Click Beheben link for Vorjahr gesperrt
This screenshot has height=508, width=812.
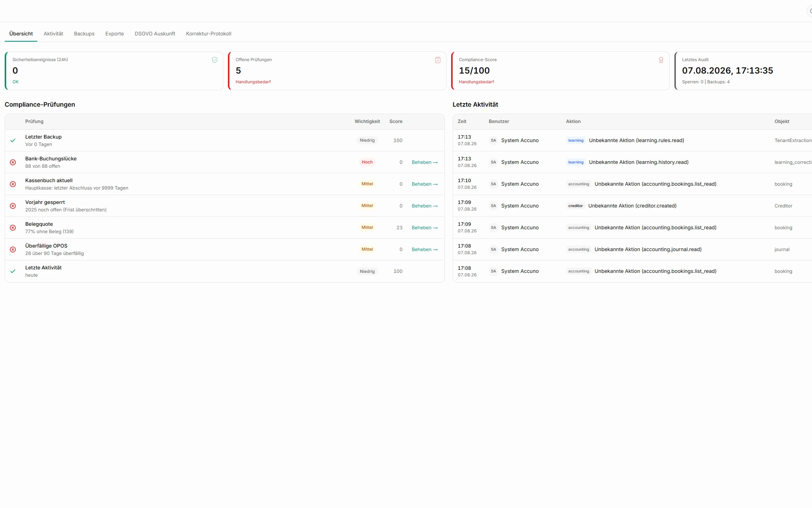click(425, 206)
